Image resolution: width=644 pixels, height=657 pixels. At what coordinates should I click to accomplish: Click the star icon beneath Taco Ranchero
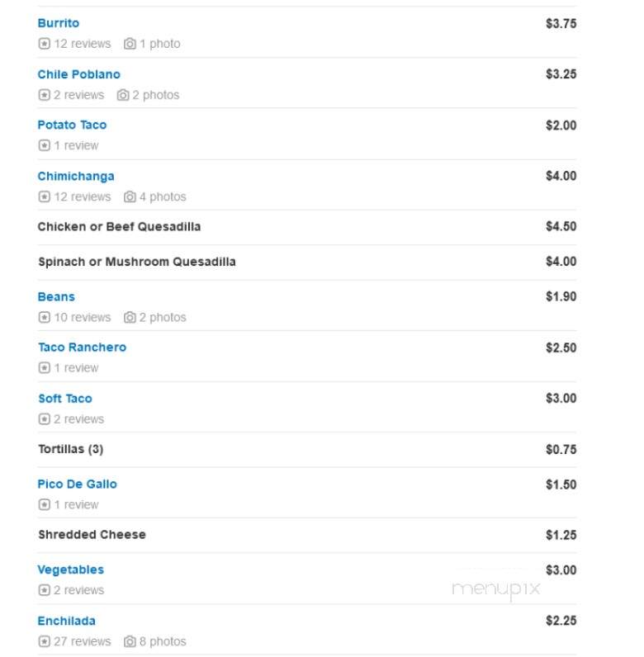[x=44, y=368]
